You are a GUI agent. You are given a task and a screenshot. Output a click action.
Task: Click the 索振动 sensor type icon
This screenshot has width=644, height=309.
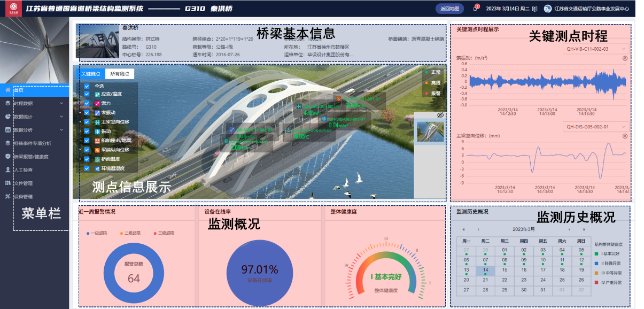tap(97, 113)
